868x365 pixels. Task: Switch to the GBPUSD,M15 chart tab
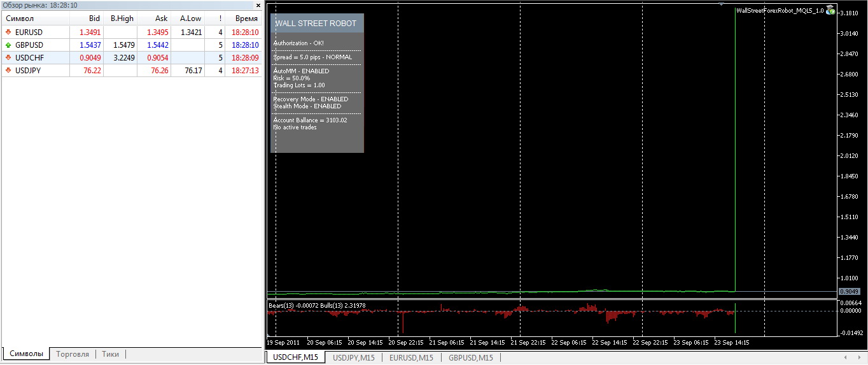coord(470,357)
